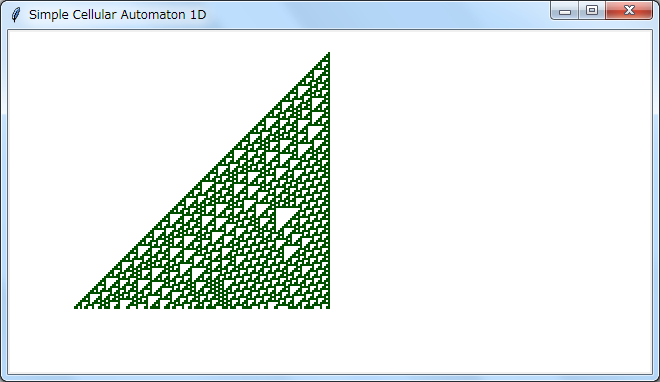The image size is (660, 382).
Task: Click the Tk feather icon in title bar
Action: [x=16, y=15]
